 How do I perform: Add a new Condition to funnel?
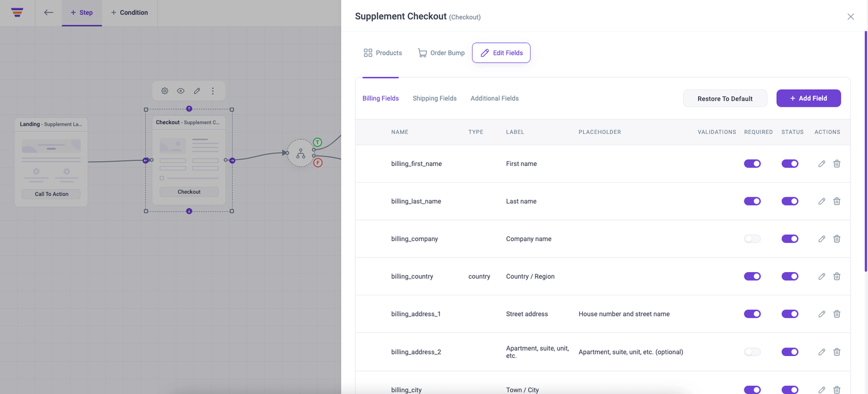[130, 12]
